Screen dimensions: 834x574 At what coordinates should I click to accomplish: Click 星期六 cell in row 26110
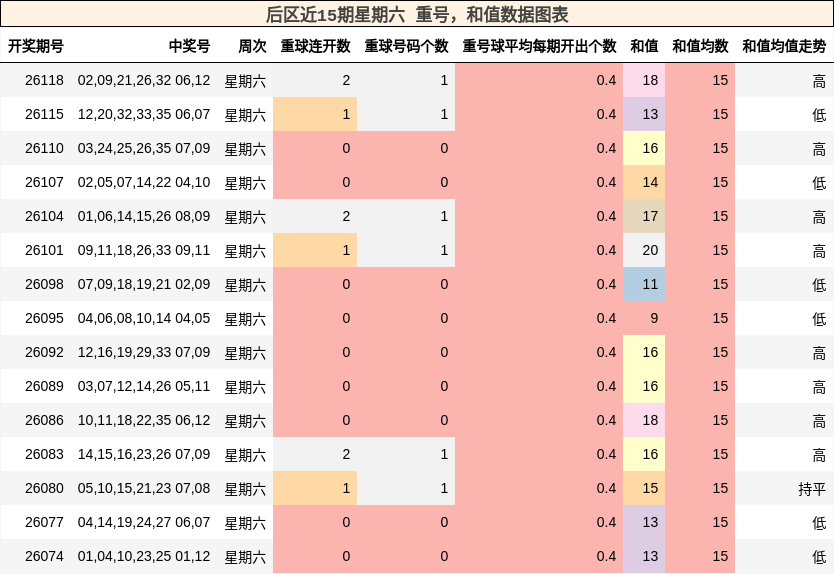[245, 148]
